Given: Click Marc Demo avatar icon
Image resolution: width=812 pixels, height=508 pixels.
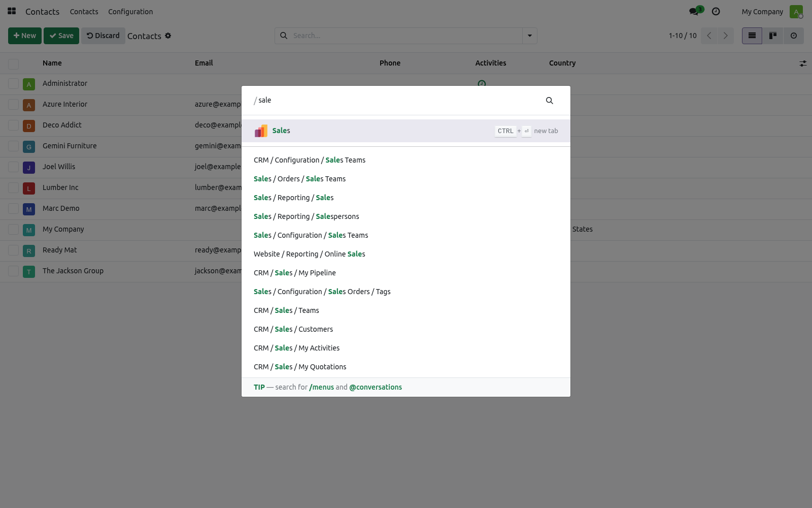Looking at the screenshot, I should 29,209.
